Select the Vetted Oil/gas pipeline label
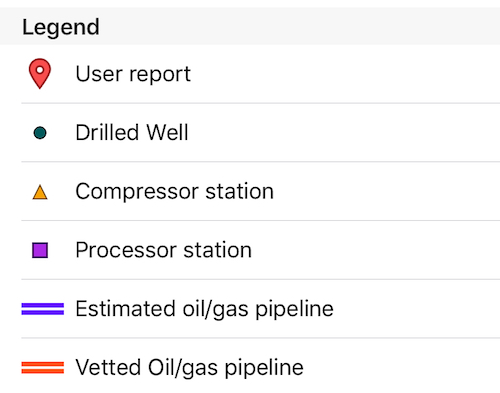Image resolution: width=500 pixels, height=393 pixels. pos(190,368)
